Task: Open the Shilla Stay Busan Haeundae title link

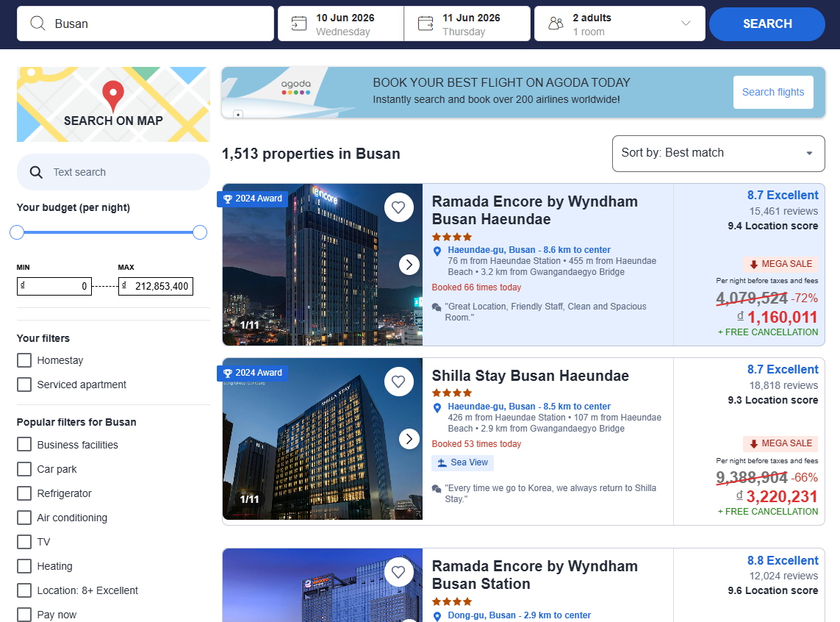Action: coord(530,376)
